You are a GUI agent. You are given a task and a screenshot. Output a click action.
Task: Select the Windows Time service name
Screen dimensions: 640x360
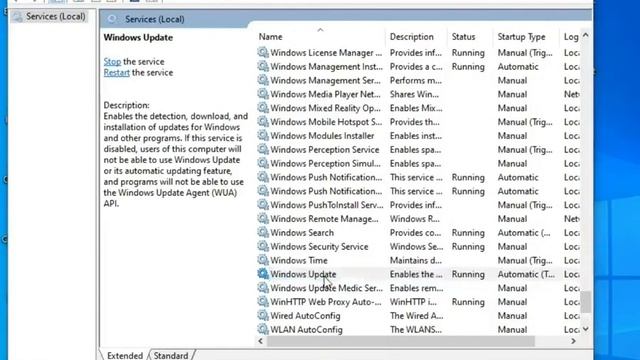pos(299,260)
